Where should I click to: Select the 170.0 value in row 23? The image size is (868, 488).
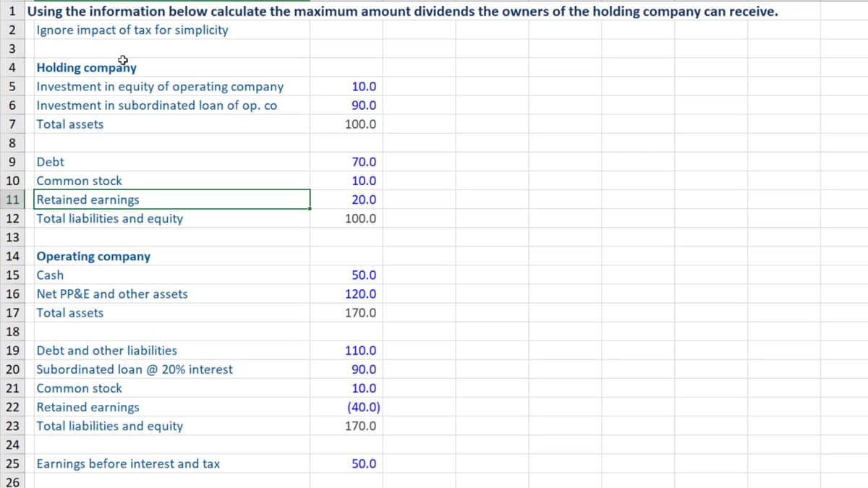[361, 426]
